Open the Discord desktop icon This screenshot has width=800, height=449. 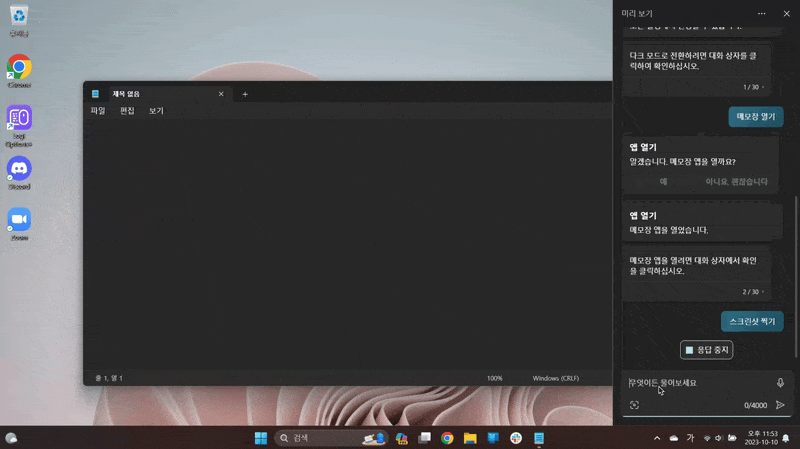(x=19, y=173)
